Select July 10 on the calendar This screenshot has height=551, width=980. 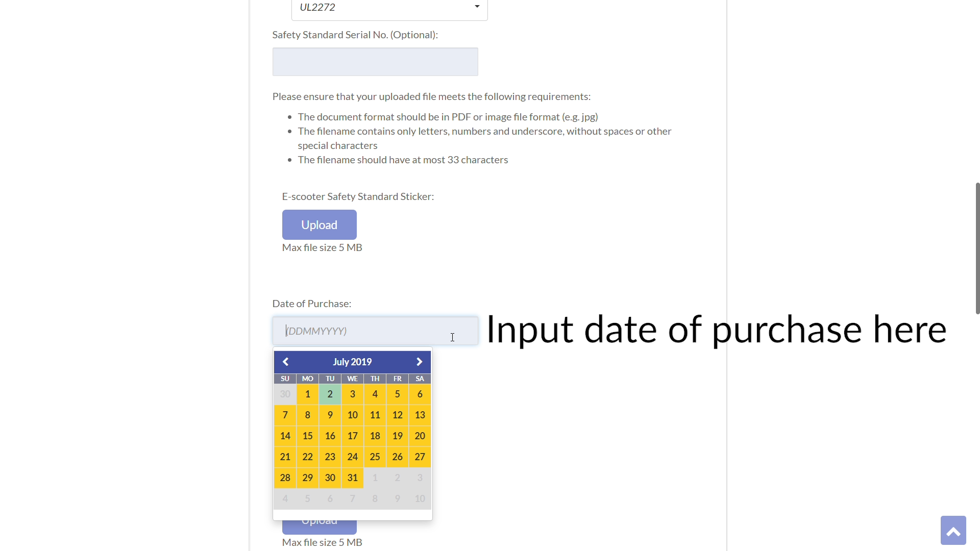point(352,414)
